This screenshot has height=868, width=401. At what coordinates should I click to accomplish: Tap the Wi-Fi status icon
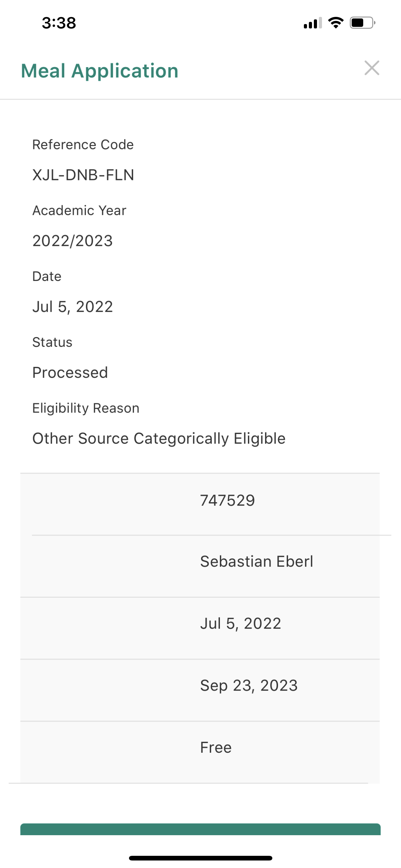click(336, 23)
